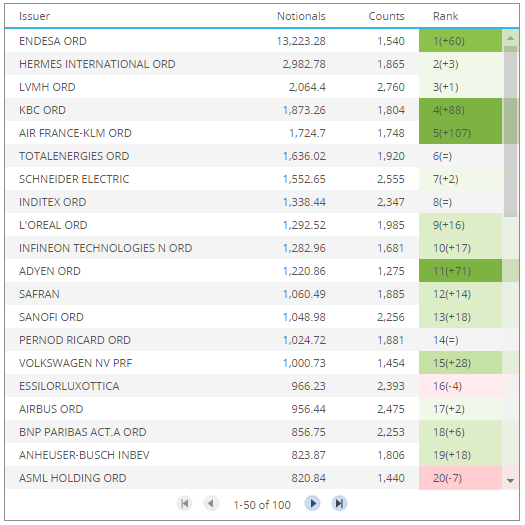
Task: Select INFINEON TECHNOLOGIES N ORD issuer
Action: (x=105, y=248)
